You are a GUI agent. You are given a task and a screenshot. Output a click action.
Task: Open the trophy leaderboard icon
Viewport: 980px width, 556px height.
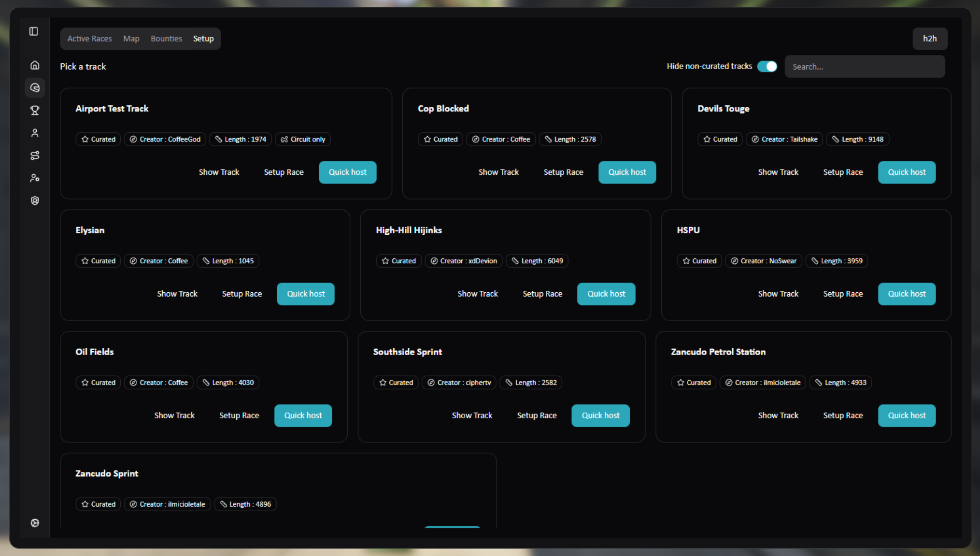pos(35,110)
